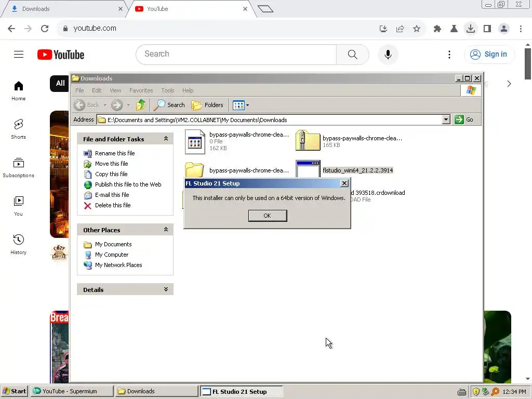Viewport: 532px width, 399px height.
Task: Click the share page icon
Action: point(400,29)
